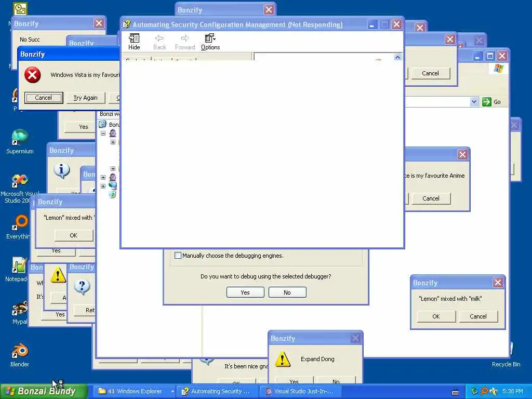Open the Explorer address bar dropdown arrow

tap(474, 102)
